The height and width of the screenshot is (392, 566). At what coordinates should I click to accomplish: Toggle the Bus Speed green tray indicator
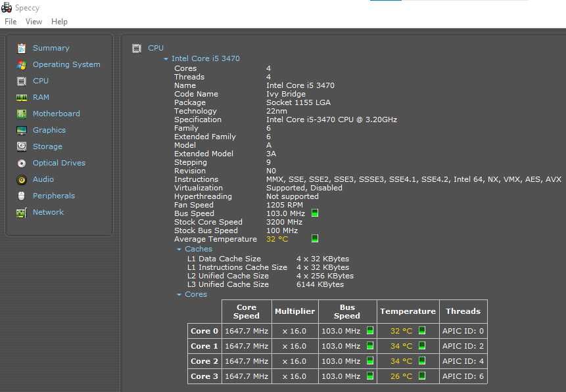315,213
